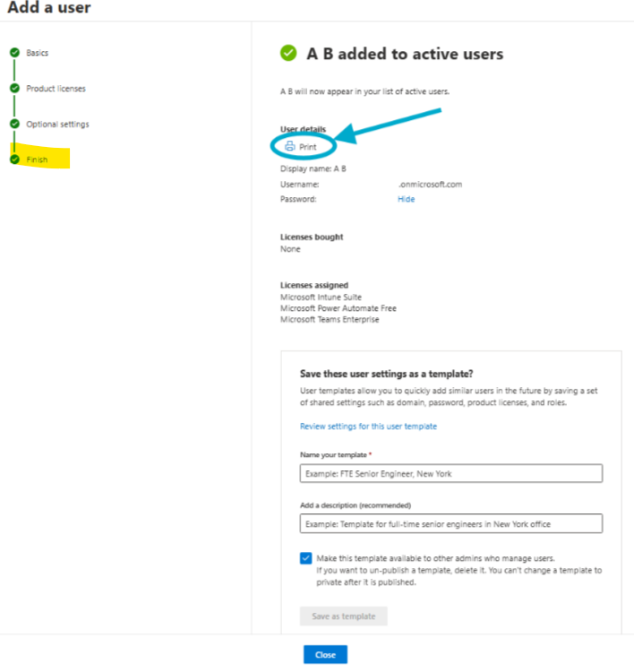Click the None value under Licenses bought
This screenshot has width=634, height=672.
(290, 249)
